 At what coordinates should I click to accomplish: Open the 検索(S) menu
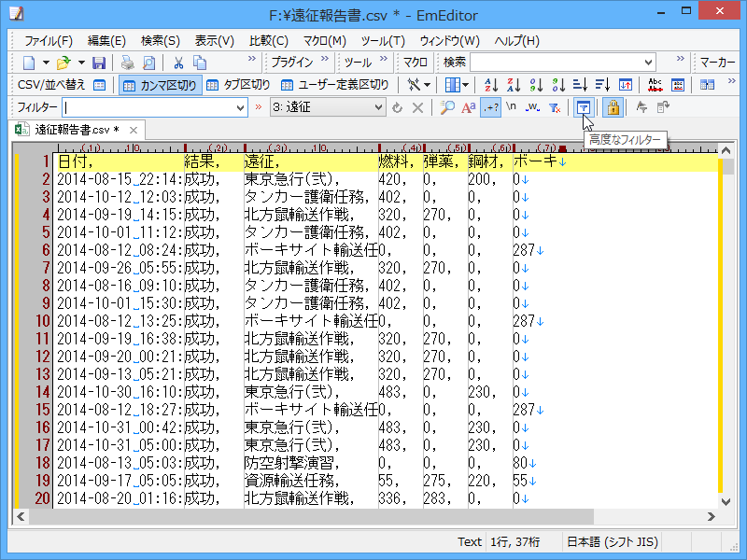point(161,41)
